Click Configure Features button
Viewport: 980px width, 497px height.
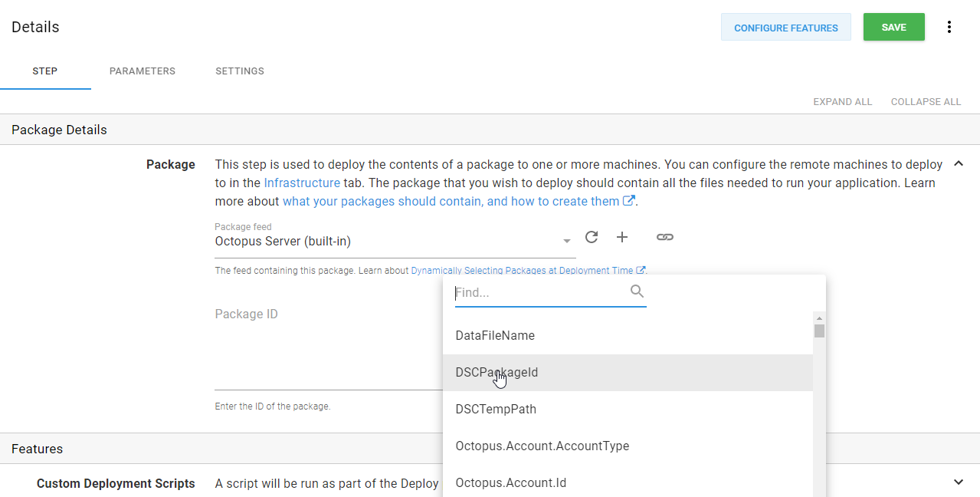click(x=785, y=28)
